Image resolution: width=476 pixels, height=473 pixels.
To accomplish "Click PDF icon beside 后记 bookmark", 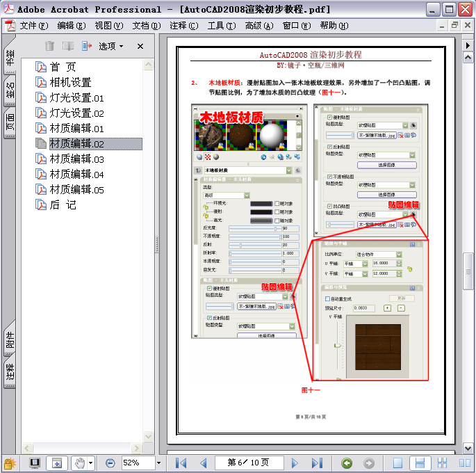I will [41, 205].
